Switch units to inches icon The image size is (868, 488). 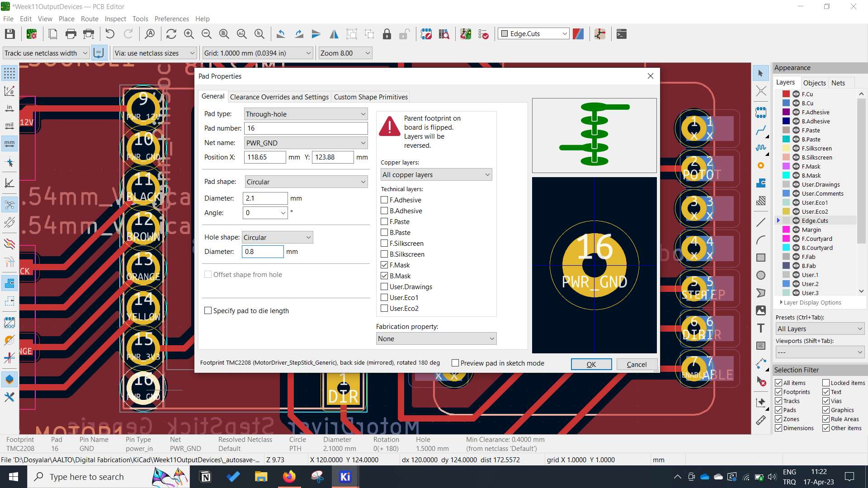pos(9,108)
